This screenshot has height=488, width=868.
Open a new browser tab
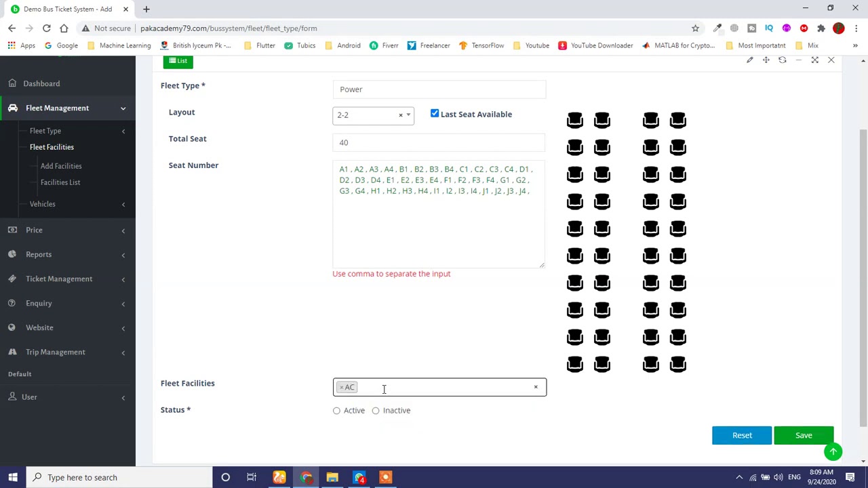(x=146, y=9)
